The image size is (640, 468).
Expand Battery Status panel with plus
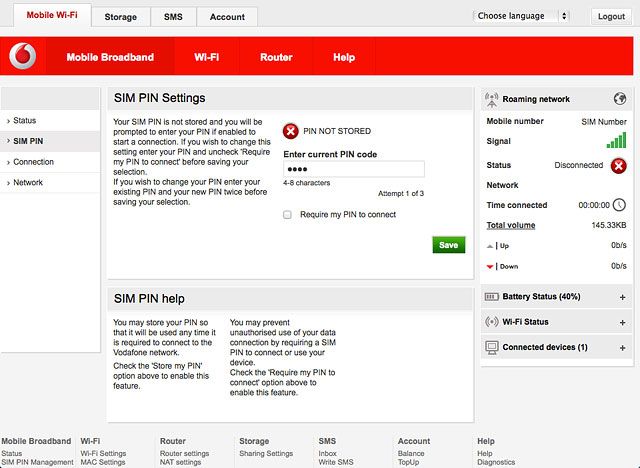click(x=622, y=297)
